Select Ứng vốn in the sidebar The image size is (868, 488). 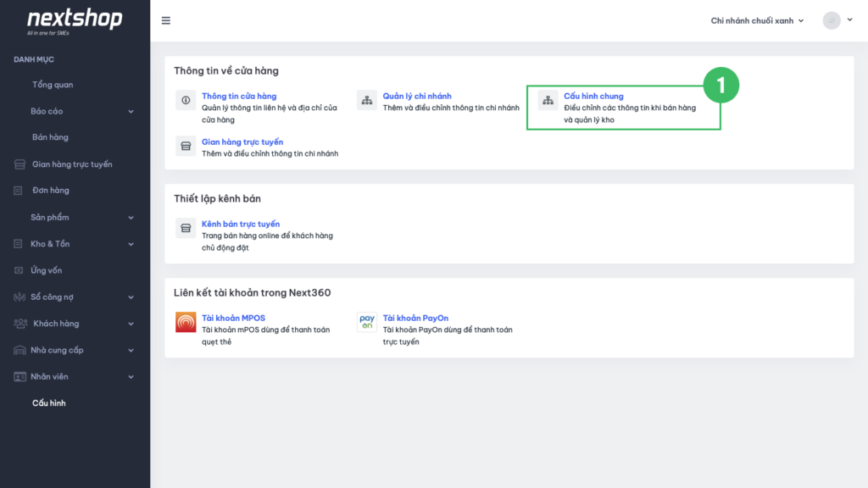pyautogui.click(x=47, y=270)
